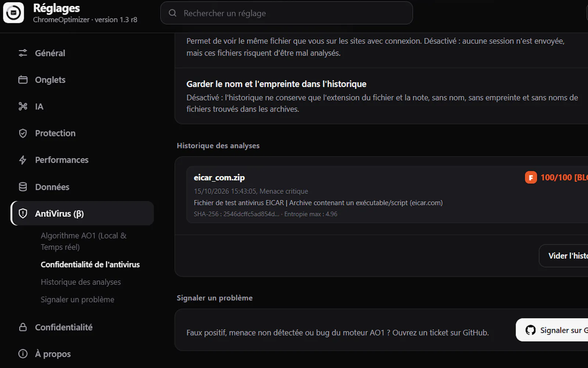
Task: Select Confidentialité de l'antivirus subsection
Action: pyautogui.click(x=90, y=265)
